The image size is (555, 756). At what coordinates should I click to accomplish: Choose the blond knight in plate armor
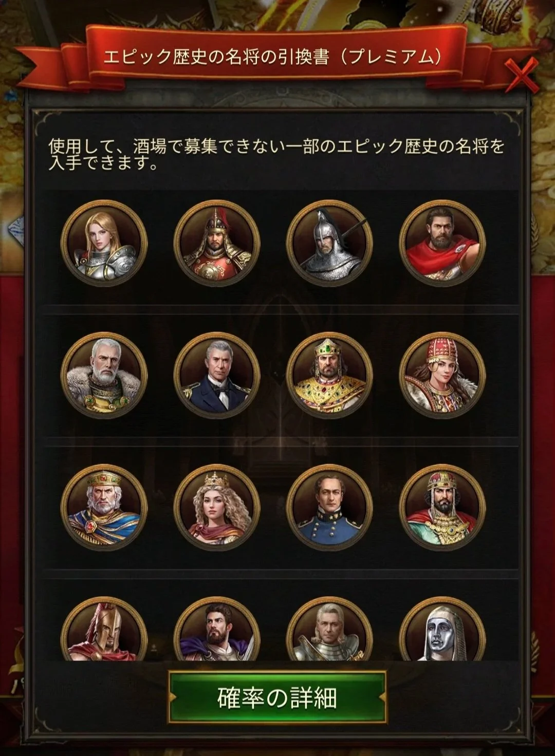[x=330, y=629]
